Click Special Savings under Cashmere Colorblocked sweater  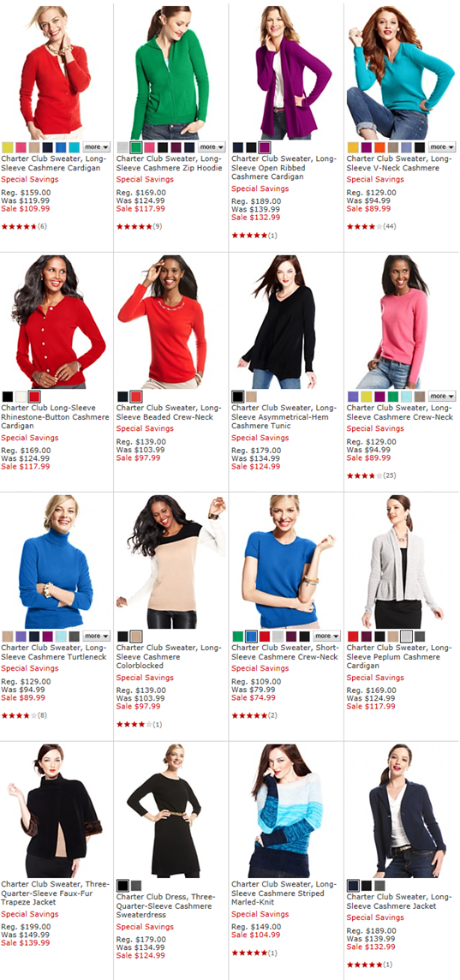pos(145,678)
